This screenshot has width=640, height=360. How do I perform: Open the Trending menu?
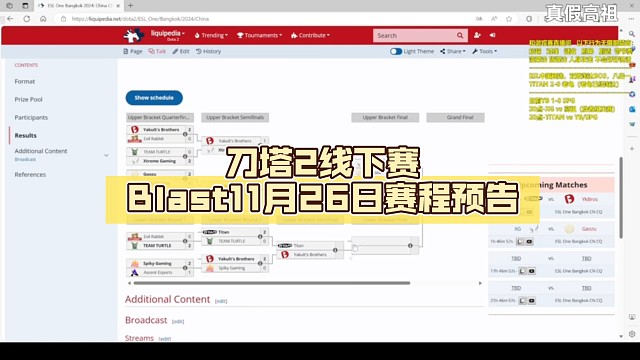211,36
